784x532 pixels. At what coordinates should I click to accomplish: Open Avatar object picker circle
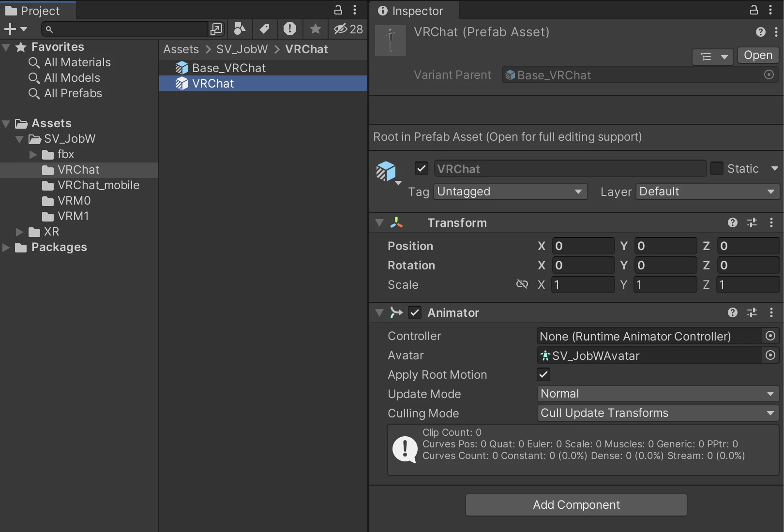(x=770, y=355)
